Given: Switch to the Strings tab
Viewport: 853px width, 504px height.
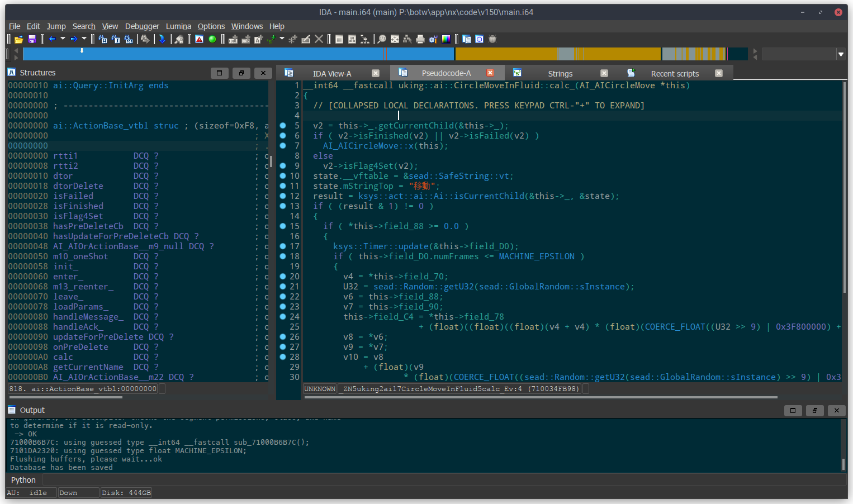Looking at the screenshot, I should (x=560, y=73).
